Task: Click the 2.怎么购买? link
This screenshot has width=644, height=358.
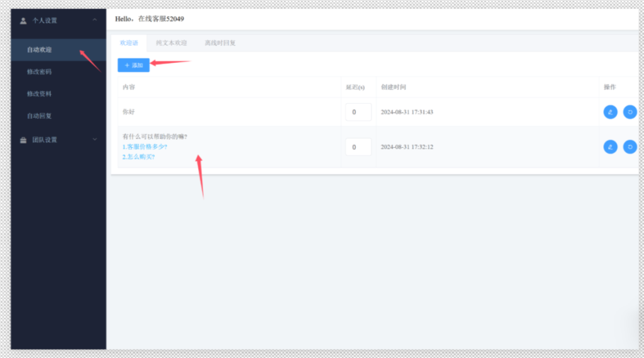Action: pos(138,157)
